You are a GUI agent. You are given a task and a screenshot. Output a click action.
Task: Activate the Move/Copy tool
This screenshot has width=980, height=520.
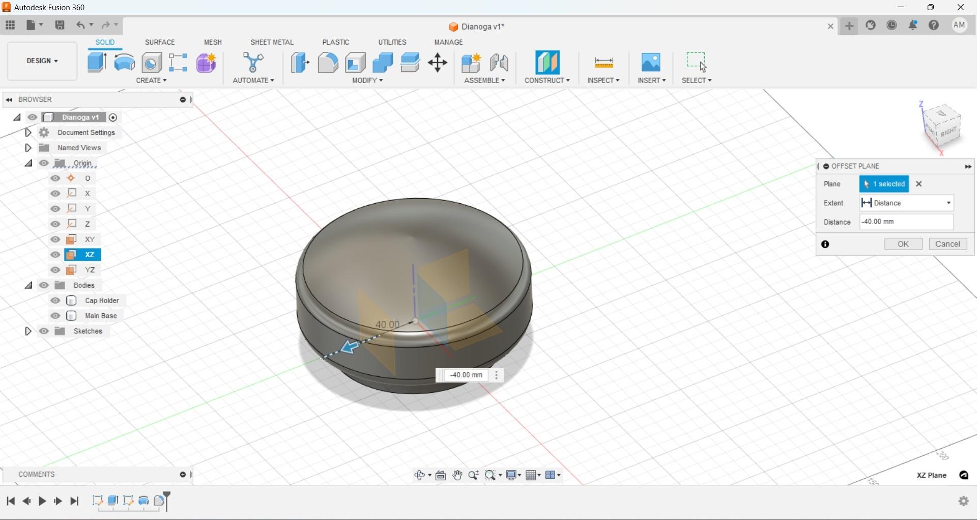coord(437,62)
